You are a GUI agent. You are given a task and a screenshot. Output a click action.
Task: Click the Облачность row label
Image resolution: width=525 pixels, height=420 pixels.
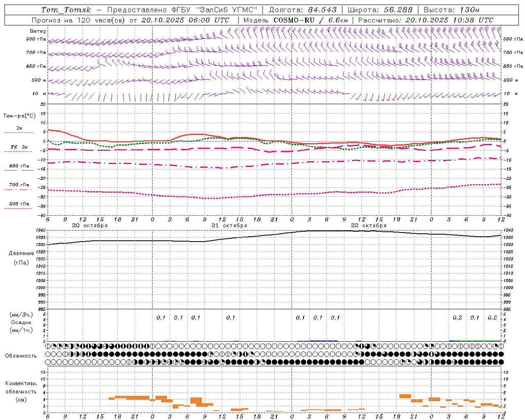pyautogui.click(x=21, y=356)
